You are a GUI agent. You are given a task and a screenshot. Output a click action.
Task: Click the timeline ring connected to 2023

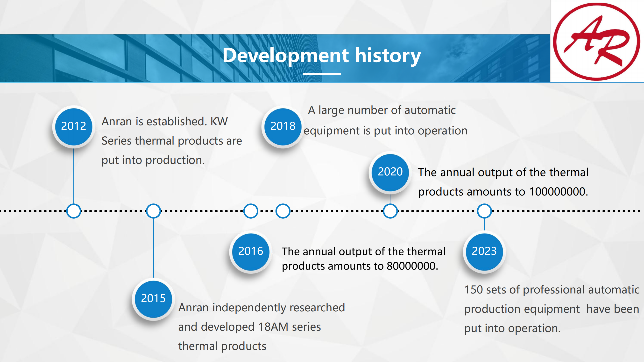(484, 211)
